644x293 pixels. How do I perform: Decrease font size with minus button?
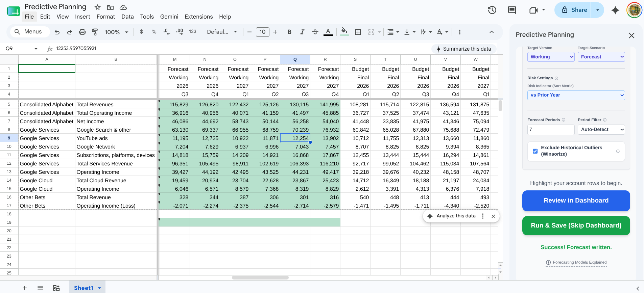tap(249, 32)
